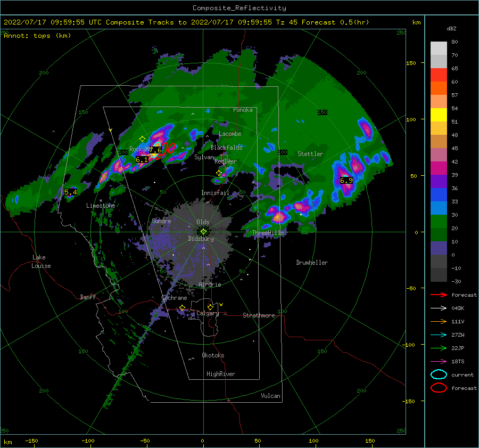Click the red forecast track ellipses near RockyMtn
479x448 pixels.
coord(166,150)
